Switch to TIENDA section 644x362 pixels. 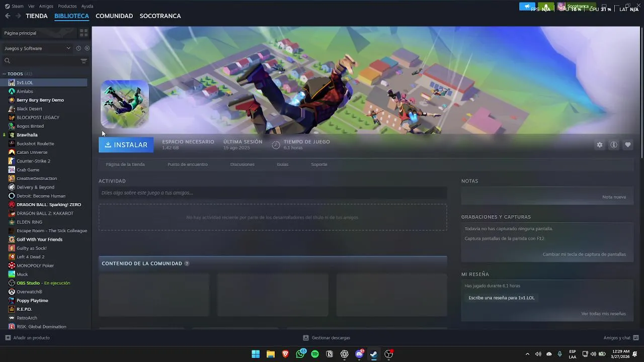[37, 16]
